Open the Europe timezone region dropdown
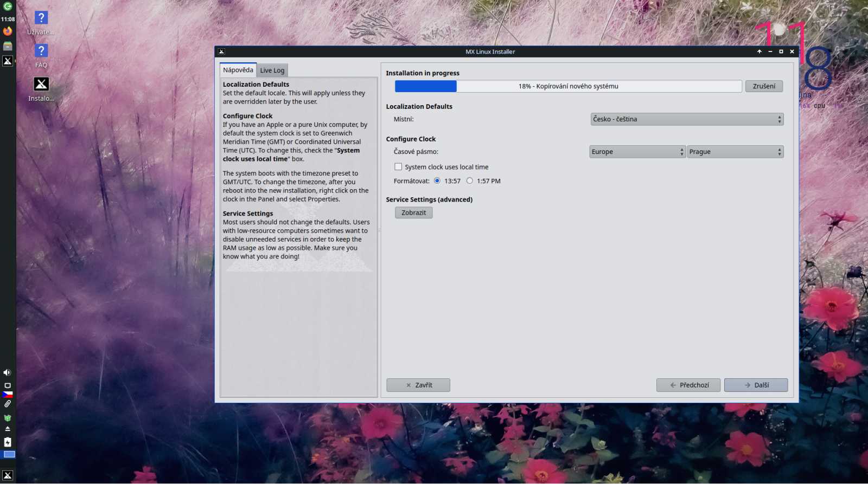Viewport: 868px width, 484px height. tap(638, 152)
